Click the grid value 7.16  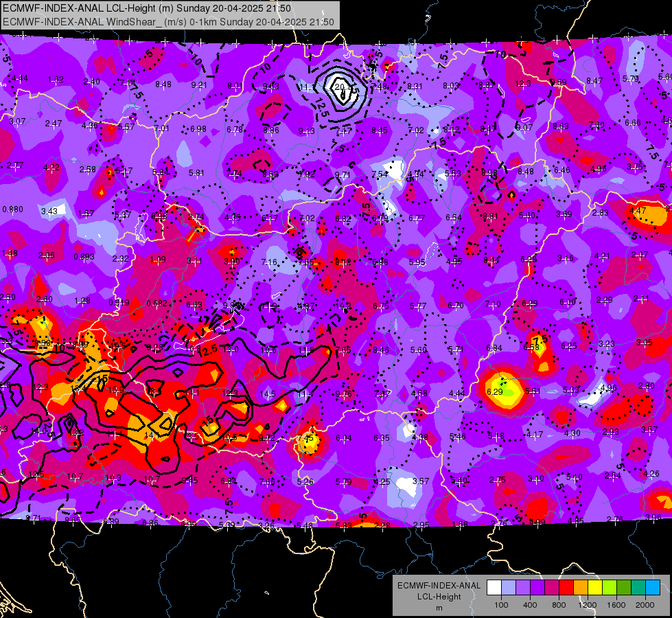click(x=269, y=262)
